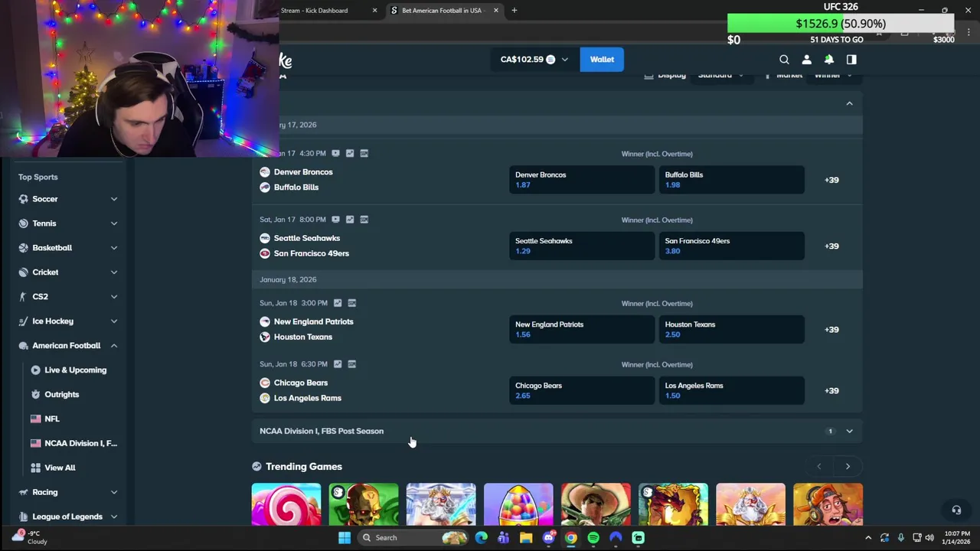Image resolution: width=980 pixels, height=551 pixels.
Task: Open Discord from taskbar
Action: [x=548, y=537]
